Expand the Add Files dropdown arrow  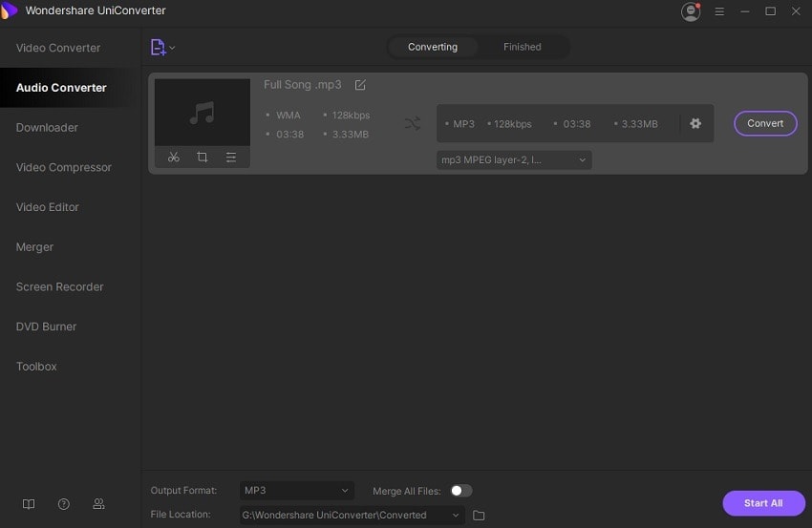point(173,48)
